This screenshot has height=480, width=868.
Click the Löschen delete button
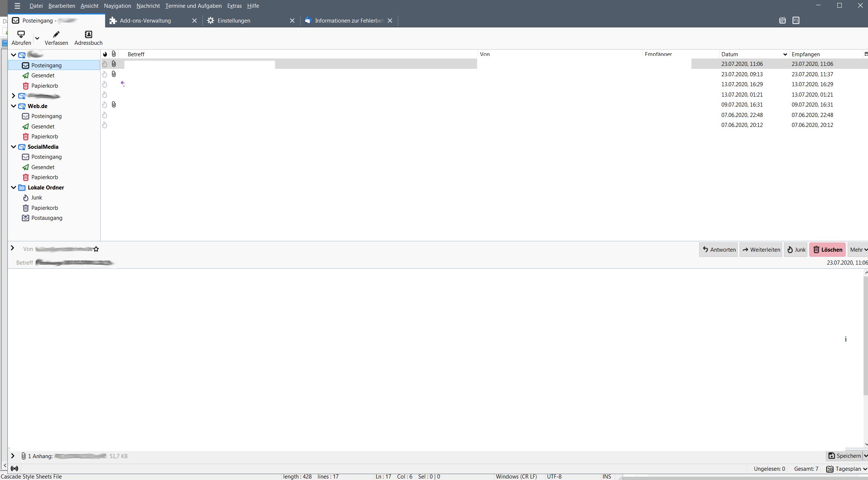coord(827,250)
